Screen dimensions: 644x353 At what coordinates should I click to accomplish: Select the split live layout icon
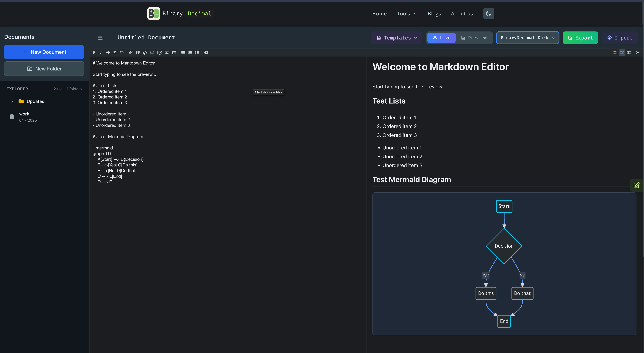[x=622, y=53]
